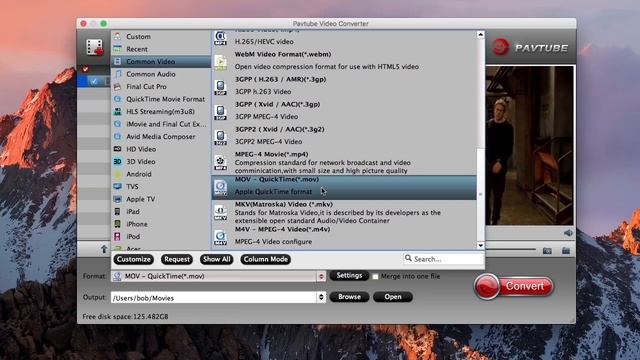Screen dimensions: 640x360
Task: Choose 3GPP2 (Xvid / AAC)(*.3g2) format
Action: pyautogui.click(x=344, y=135)
